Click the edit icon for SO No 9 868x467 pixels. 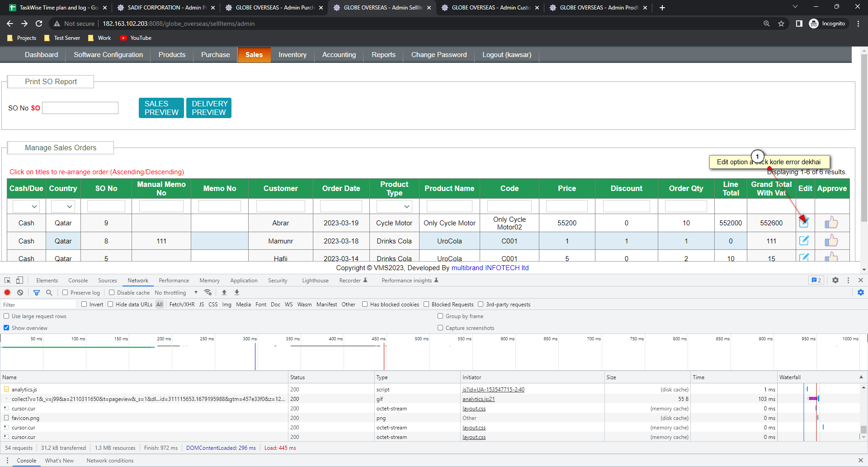[x=804, y=222]
